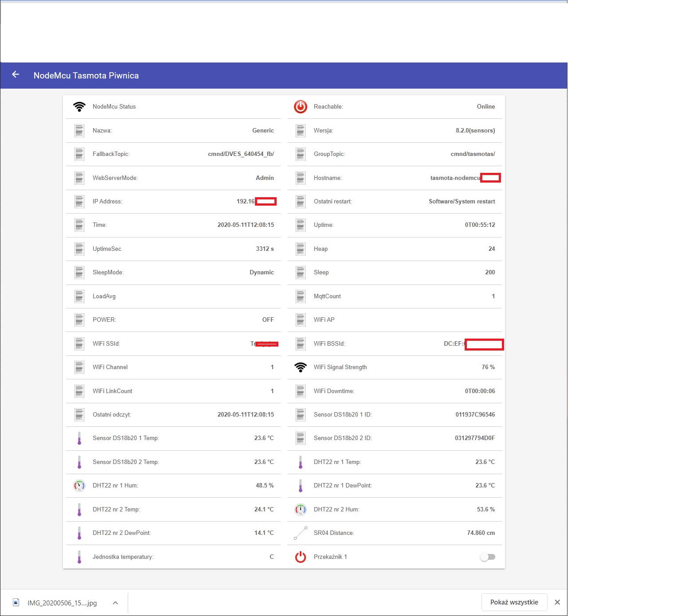Click SleepMode value Dynamic
Screen dimensions: 681x616
[x=262, y=273]
